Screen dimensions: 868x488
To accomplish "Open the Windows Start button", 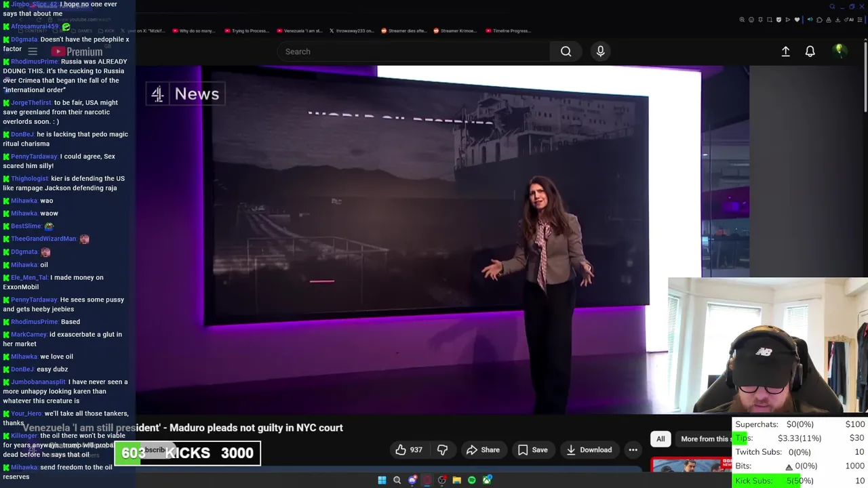I will [x=382, y=480].
